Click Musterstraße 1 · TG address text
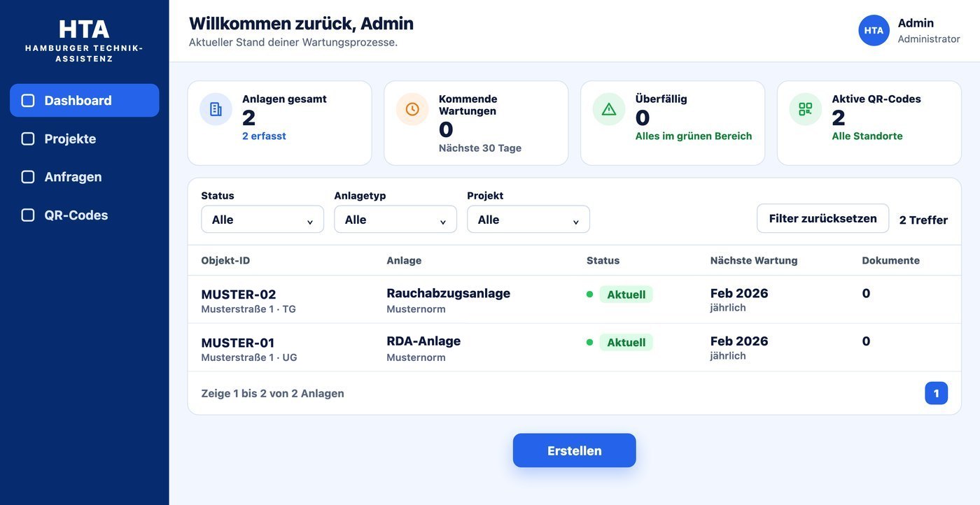Image resolution: width=980 pixels, height=505 pixels. click(248, 309)
